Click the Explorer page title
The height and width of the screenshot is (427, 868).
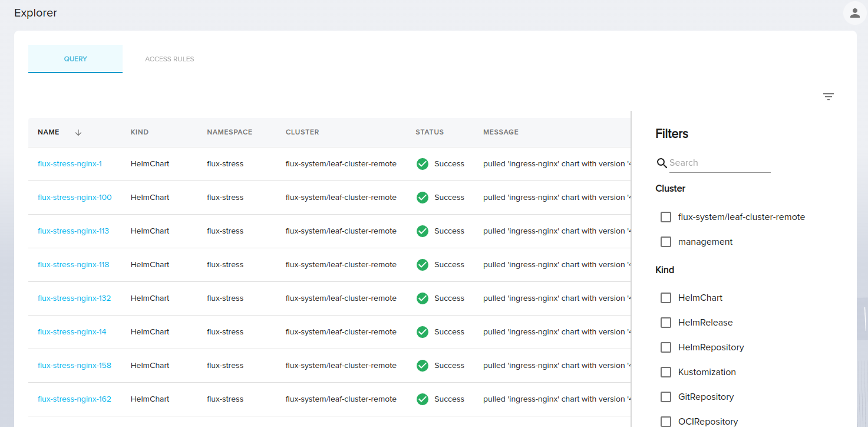click(x=35, y=13)
